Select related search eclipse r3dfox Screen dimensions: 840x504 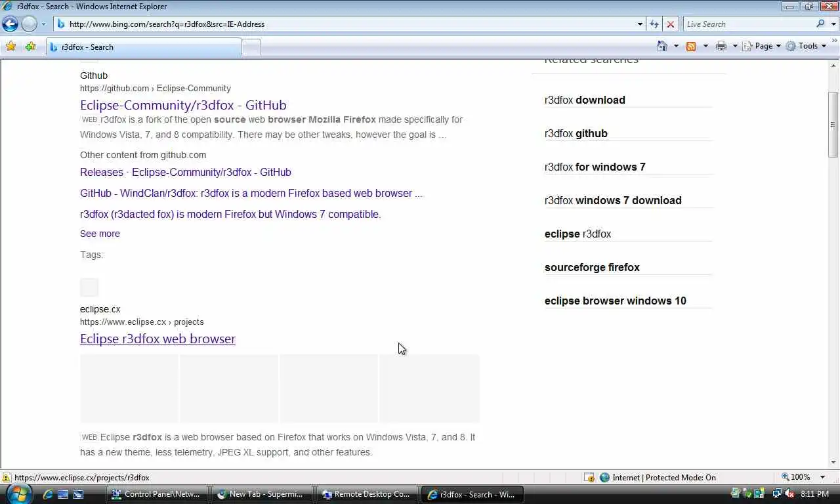(x=577, y=234)
